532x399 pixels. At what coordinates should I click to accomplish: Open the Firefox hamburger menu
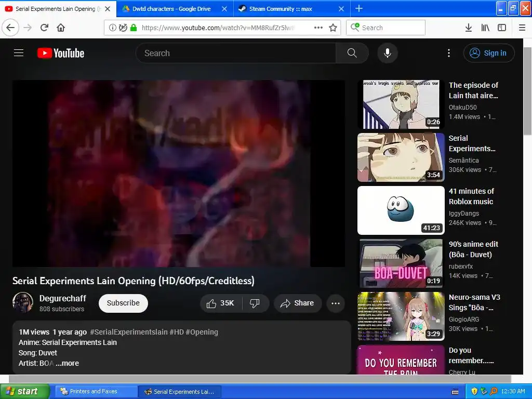pos(522,28)
